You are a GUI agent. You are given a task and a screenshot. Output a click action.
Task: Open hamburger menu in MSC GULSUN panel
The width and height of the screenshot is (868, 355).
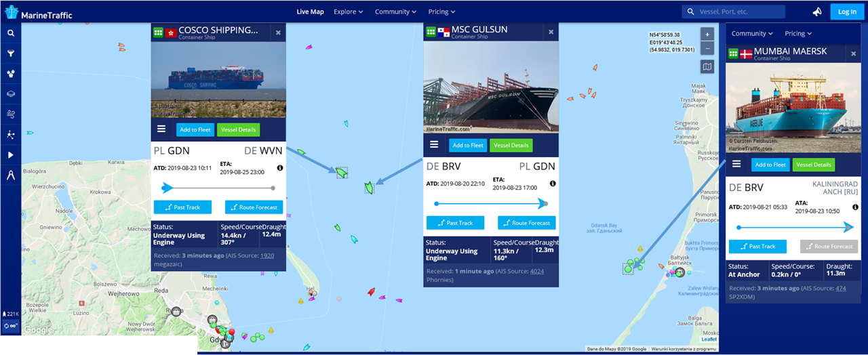coord(434,144)
